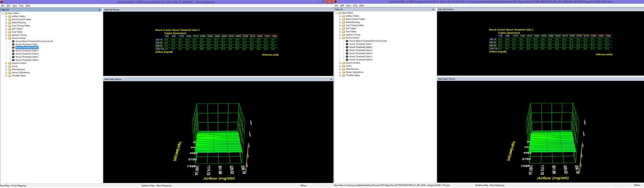Click Knock Threshold Table 5 icon in Stage2 window
The height and width of the screenshot is (188, 644).
(347, 57)
